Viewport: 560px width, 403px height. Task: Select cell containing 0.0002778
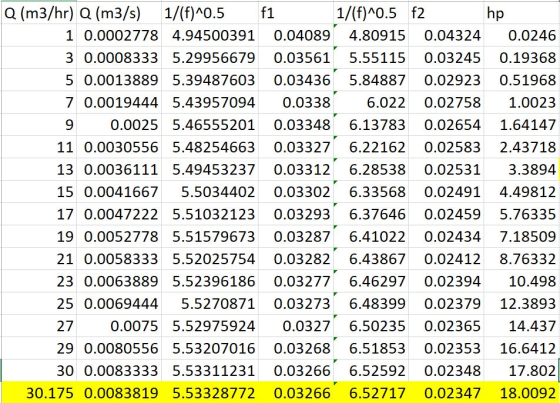coord(119,35)
